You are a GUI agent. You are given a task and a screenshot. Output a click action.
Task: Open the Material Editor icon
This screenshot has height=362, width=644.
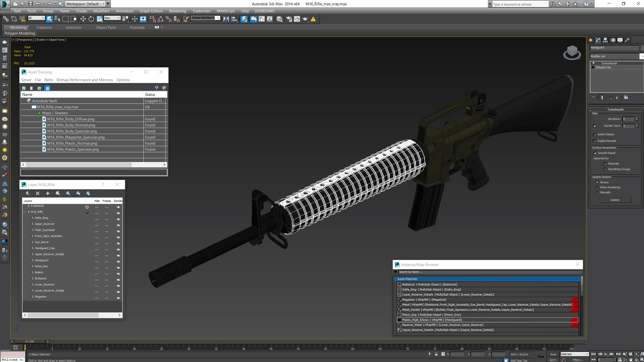click(279, 19)
